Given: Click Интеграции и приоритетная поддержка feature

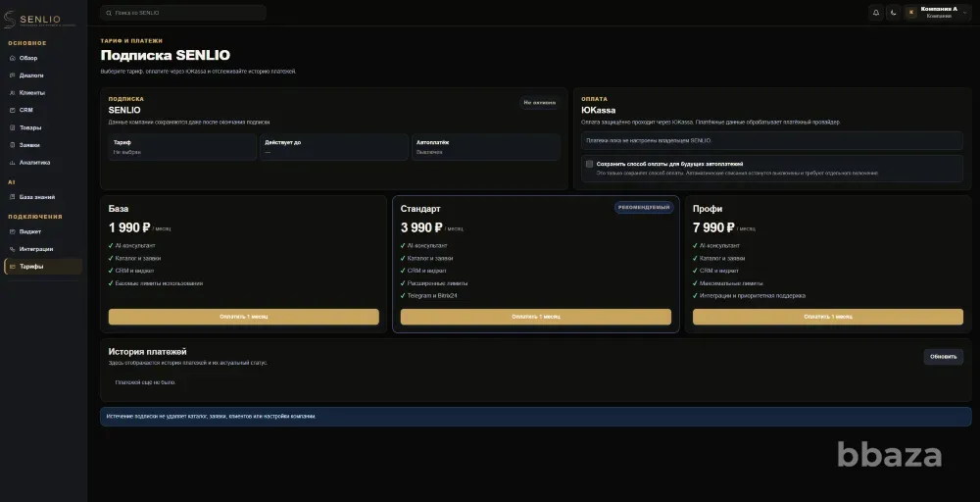Looking at the screenshot, I should (753, 296).
